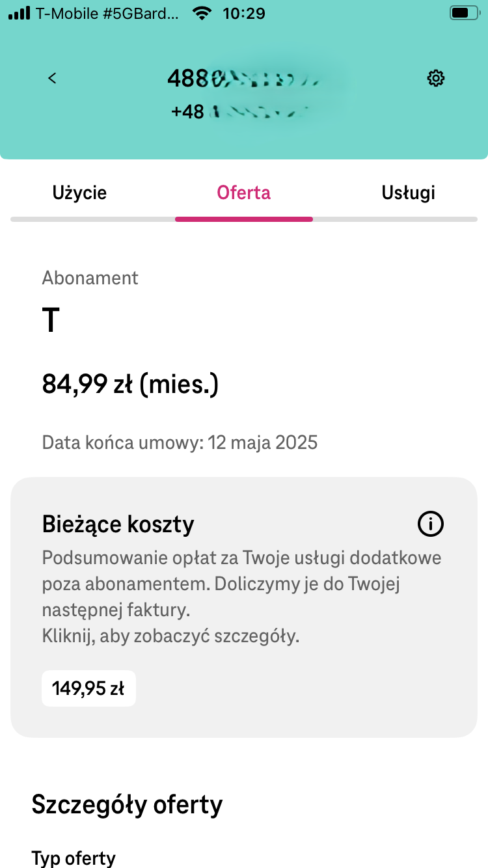
Task: Tap the 149,95 zł cost badge
Action: [x=88, y=688]
